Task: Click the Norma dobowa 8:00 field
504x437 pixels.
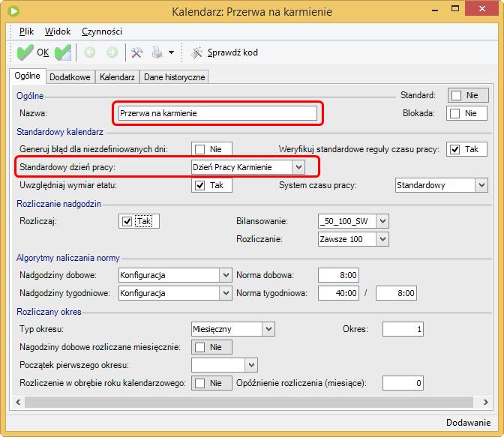Action: coord(338,275)
